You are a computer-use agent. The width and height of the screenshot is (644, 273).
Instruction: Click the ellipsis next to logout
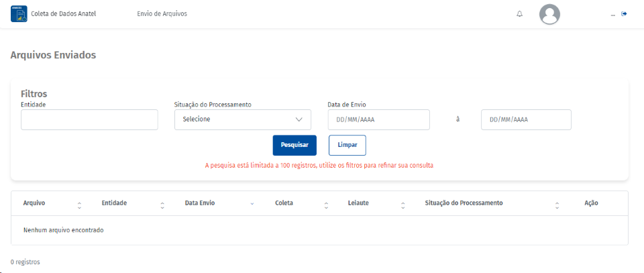click(x=613, y=14)
